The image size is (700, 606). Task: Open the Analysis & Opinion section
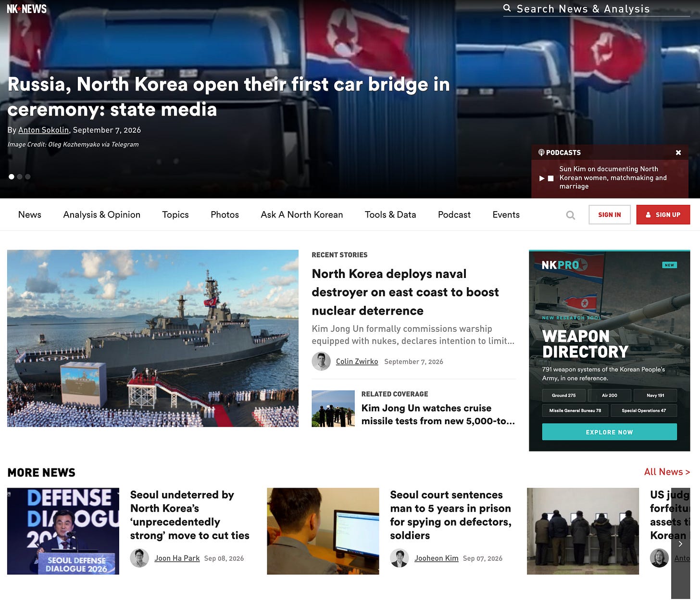(x=102, y=215)
